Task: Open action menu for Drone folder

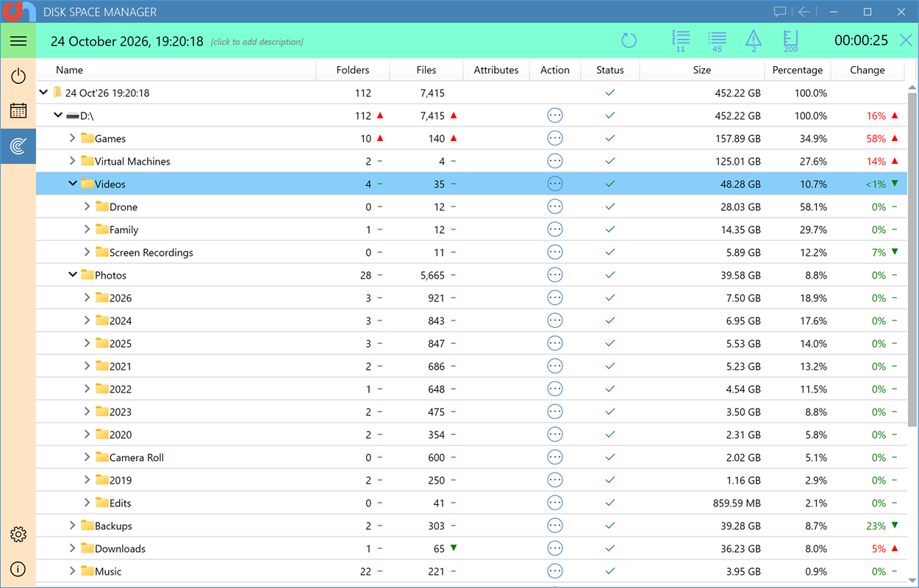Action: tap(555, 207)
